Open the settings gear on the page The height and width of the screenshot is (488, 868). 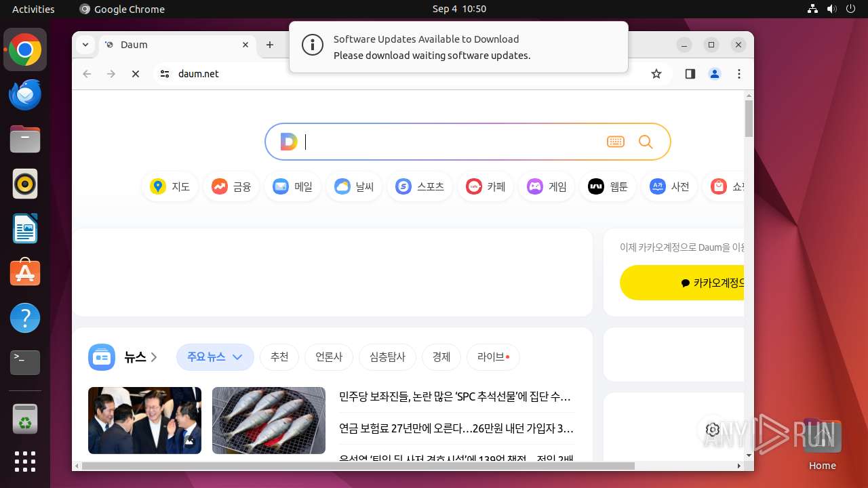712,429
